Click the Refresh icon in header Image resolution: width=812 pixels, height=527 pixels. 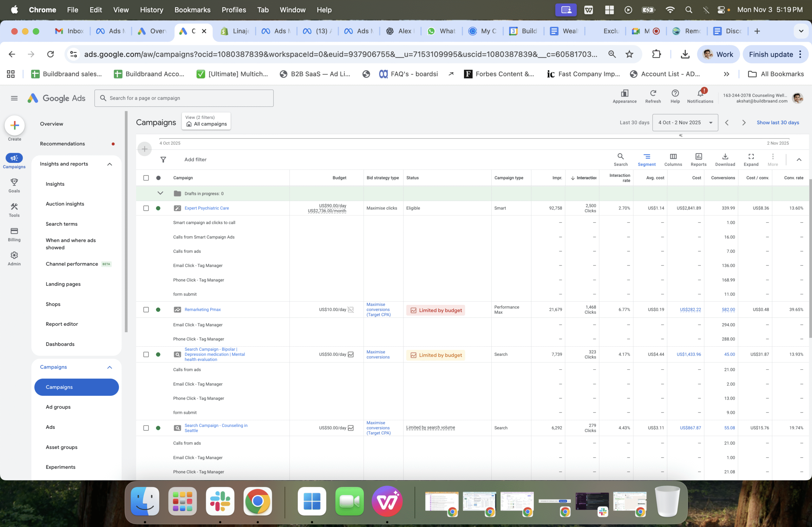(x=653, y=94)
